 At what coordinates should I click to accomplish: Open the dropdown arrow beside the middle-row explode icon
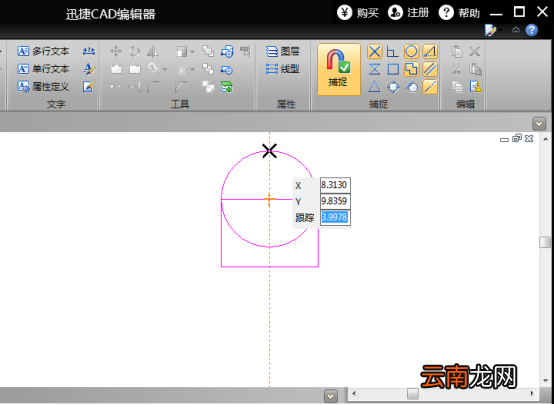point(192,70)
